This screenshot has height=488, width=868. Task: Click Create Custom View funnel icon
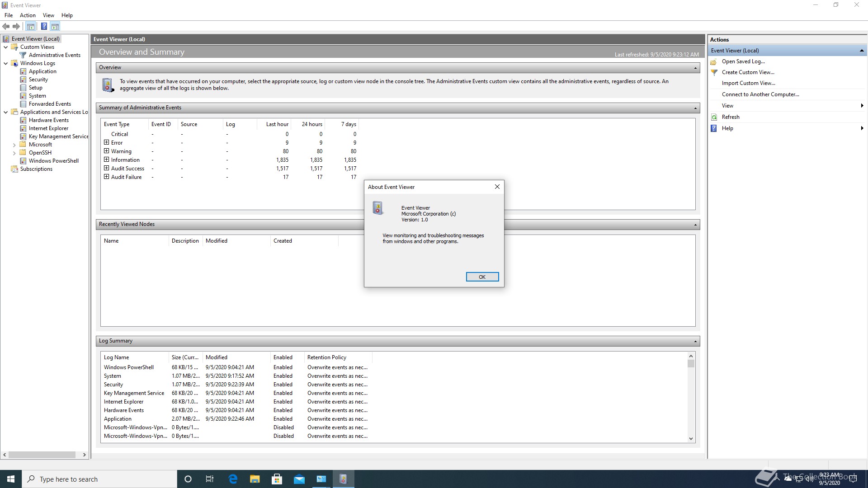pos(714,72)
